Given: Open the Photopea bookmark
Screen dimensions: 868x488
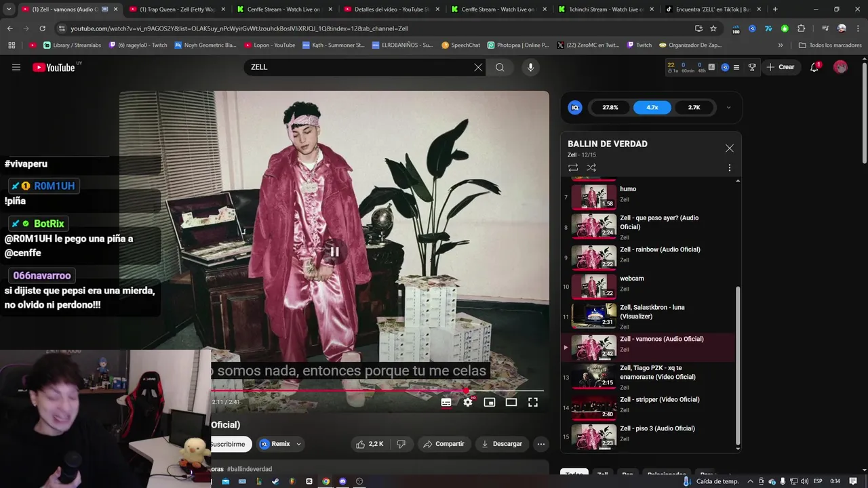Looking at the screenshot, I should click(x=518, y=45).
